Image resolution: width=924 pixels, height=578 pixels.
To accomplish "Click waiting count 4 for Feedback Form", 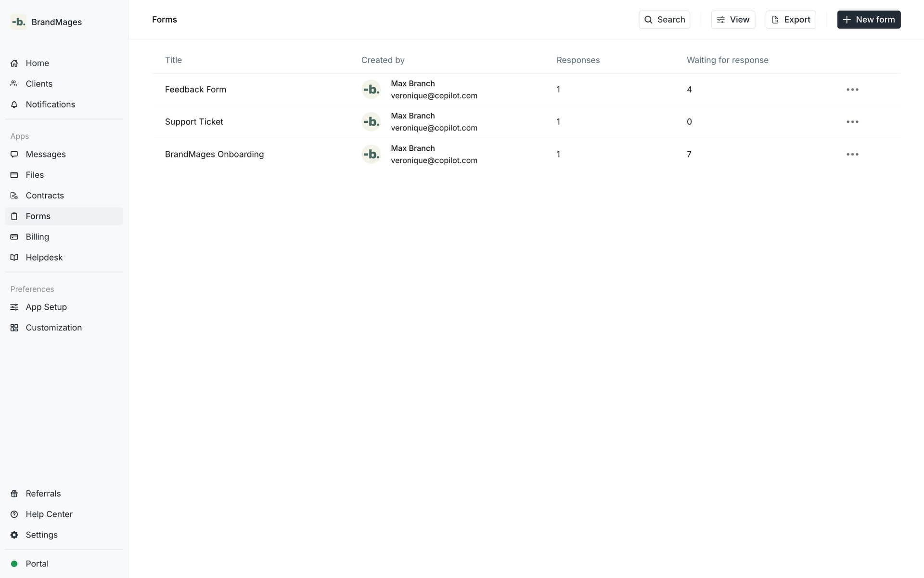I will 689,90.
